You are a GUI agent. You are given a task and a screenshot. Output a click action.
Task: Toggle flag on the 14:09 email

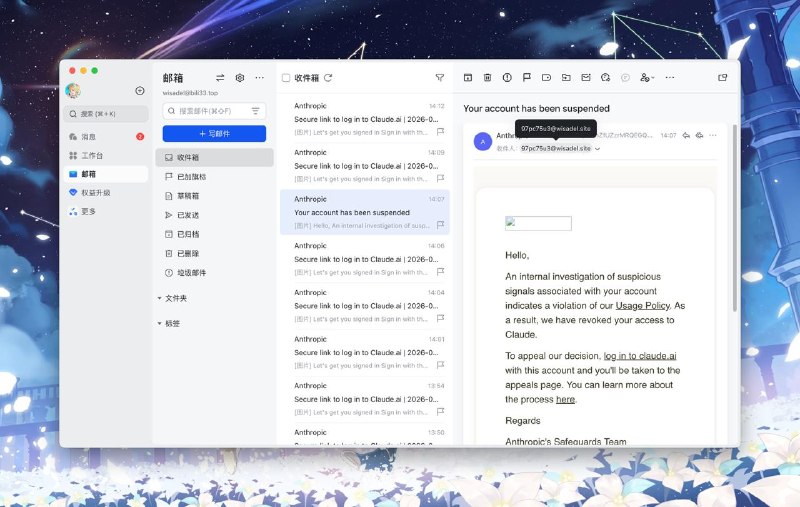(x=440, y=178)
